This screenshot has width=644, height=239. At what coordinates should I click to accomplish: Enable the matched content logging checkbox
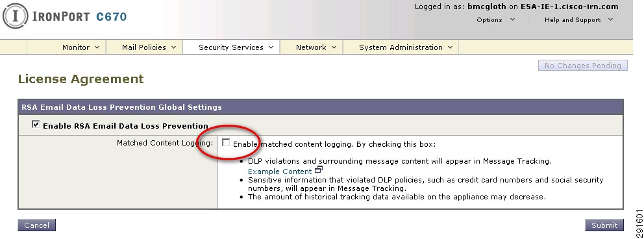(225, 142)
